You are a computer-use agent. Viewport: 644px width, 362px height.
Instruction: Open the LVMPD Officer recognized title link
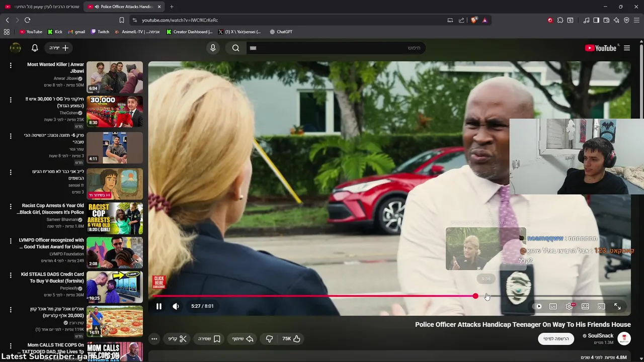(51, 243)
